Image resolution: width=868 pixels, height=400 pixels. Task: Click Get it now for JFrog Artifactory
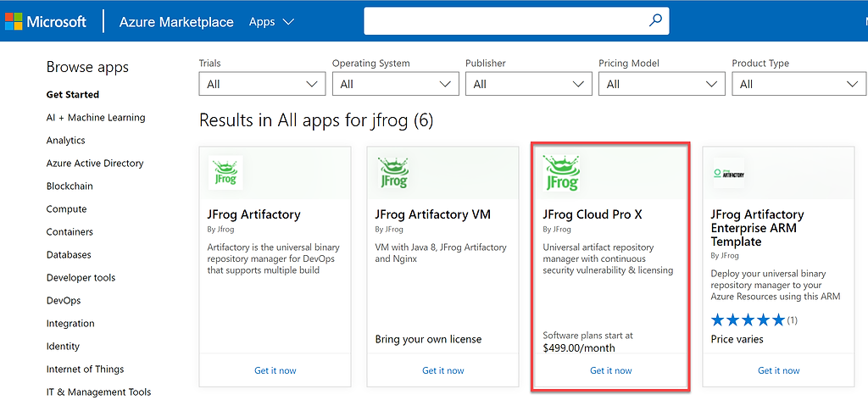point(275,370)
